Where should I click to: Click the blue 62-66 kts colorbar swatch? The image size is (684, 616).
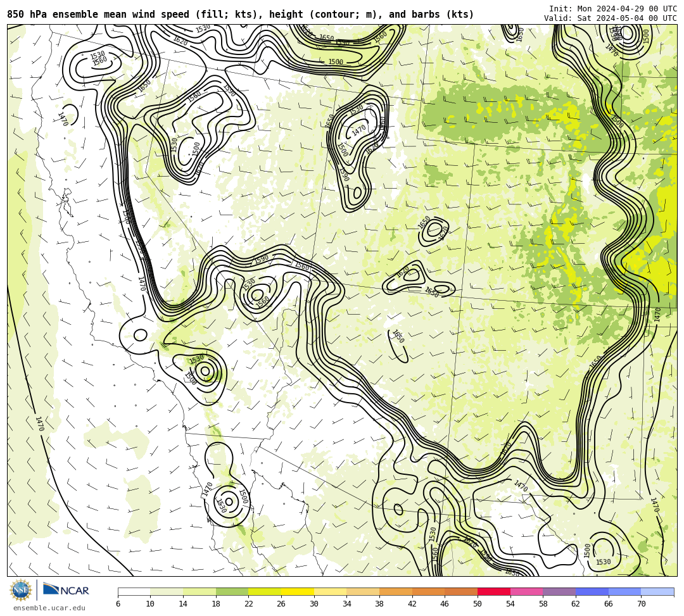(592, 591)
